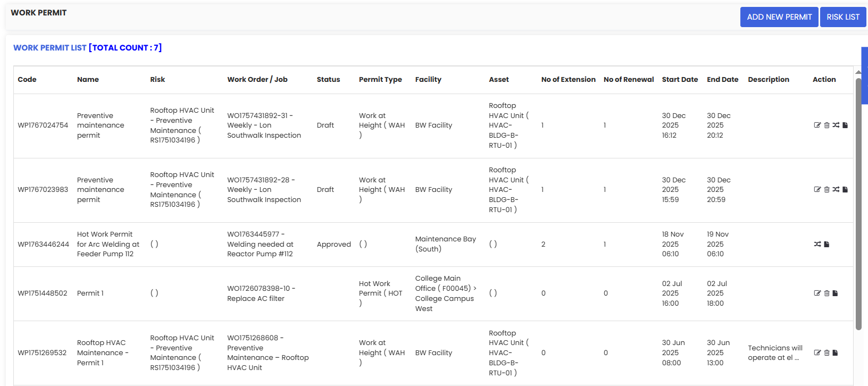The height and width of the screenshot is (386, 868).
Task: Open document icon for permit WP1767023983
Action: [845, 190]
